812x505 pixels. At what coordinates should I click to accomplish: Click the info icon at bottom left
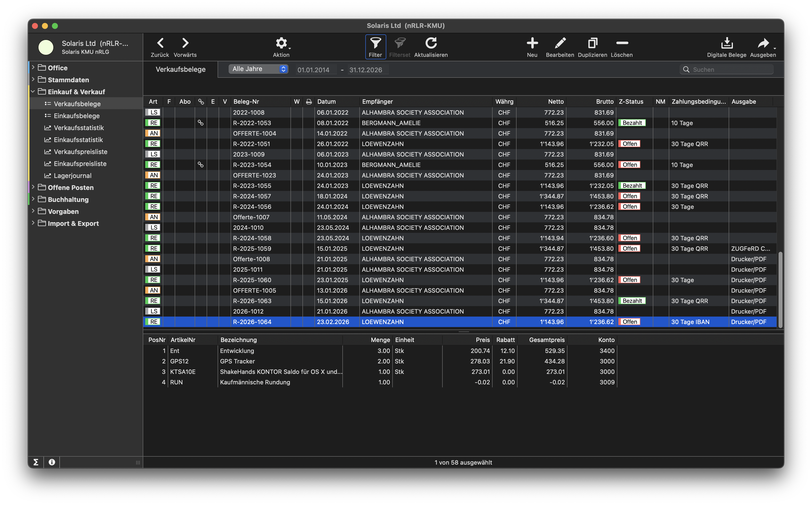(52, 462)
